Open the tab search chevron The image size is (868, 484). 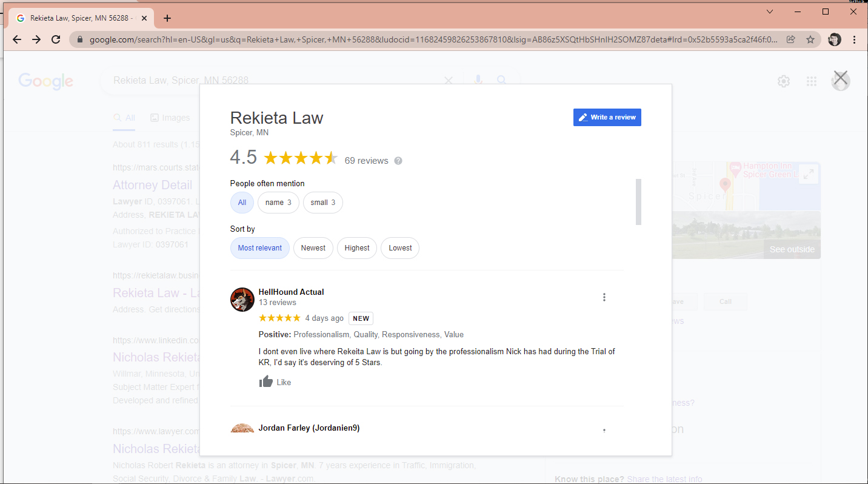click(x=770, y=12)
